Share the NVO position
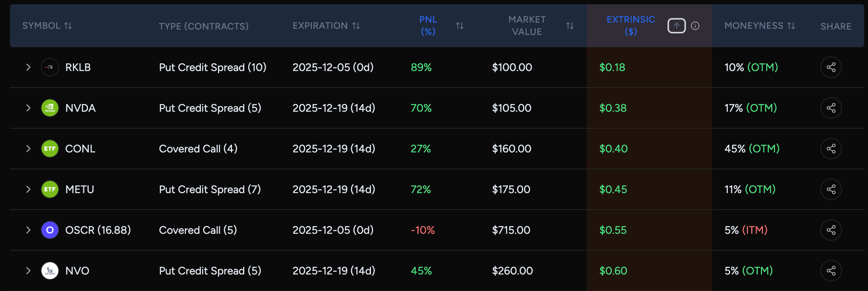This screenshot has height=291, width=868. tap(831, 271)
